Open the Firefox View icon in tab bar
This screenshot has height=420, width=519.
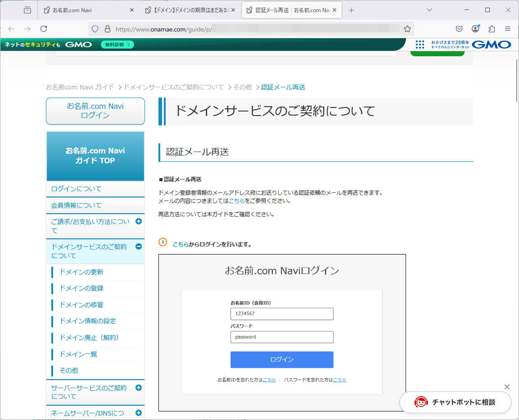click(x=27, y=10)
